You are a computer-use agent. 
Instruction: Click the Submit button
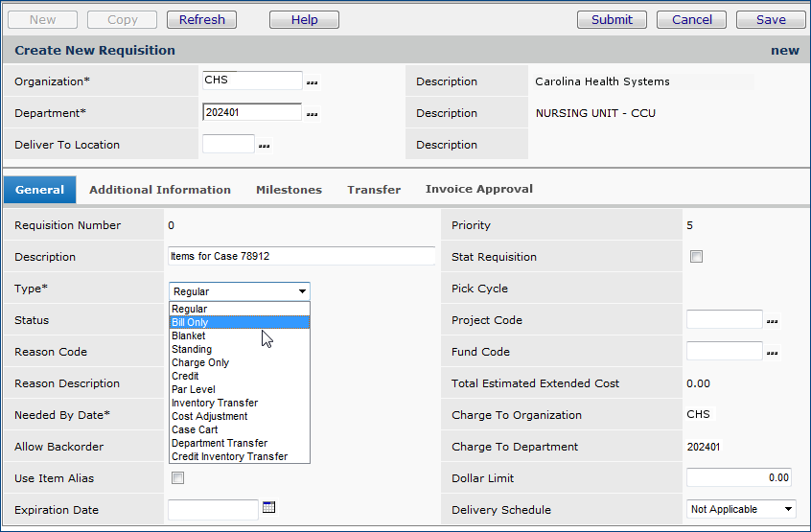point(612,19)
